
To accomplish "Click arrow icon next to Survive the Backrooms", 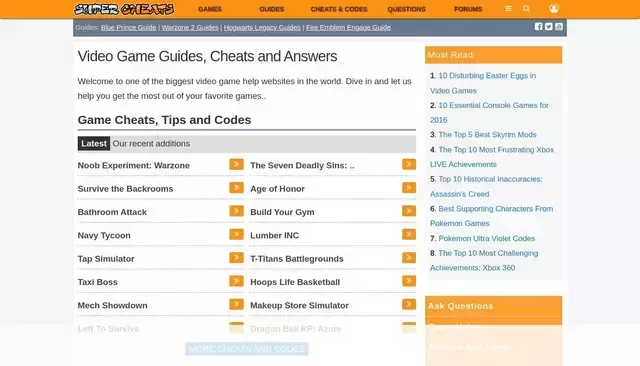I will [x=236, y=188].
